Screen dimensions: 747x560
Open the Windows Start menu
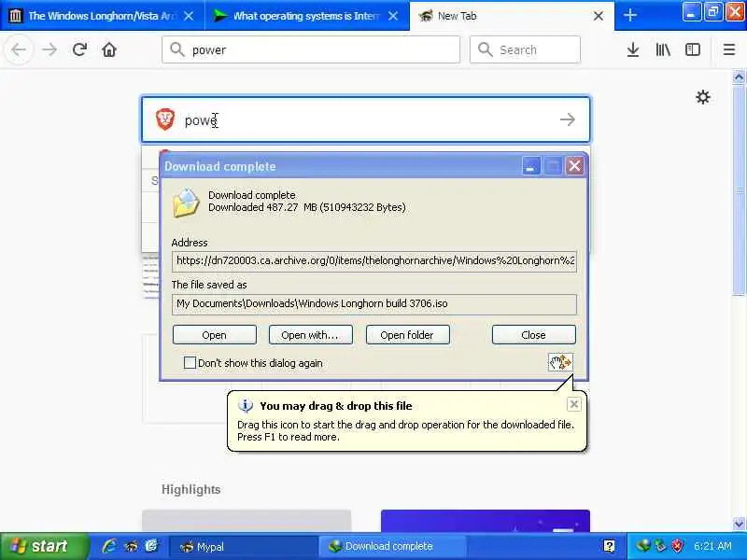tap(44, 546)
